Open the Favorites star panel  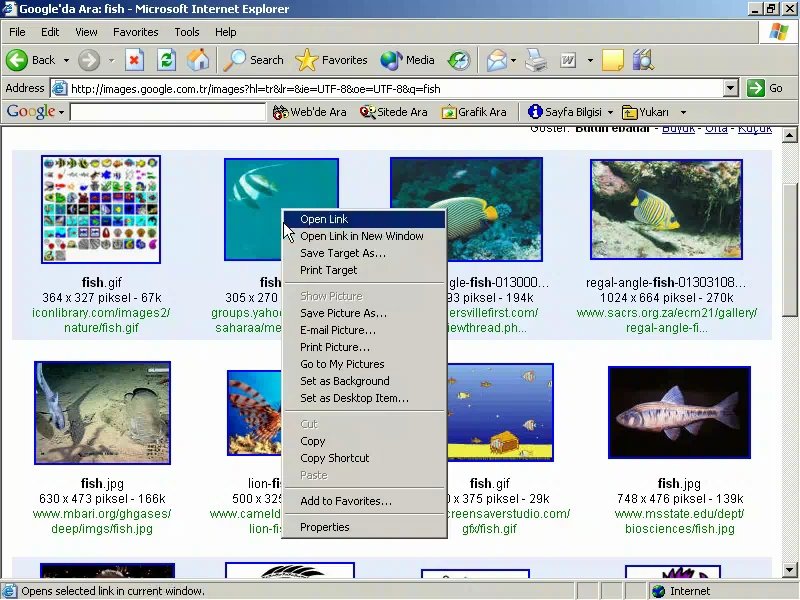(x=331, y=60)
